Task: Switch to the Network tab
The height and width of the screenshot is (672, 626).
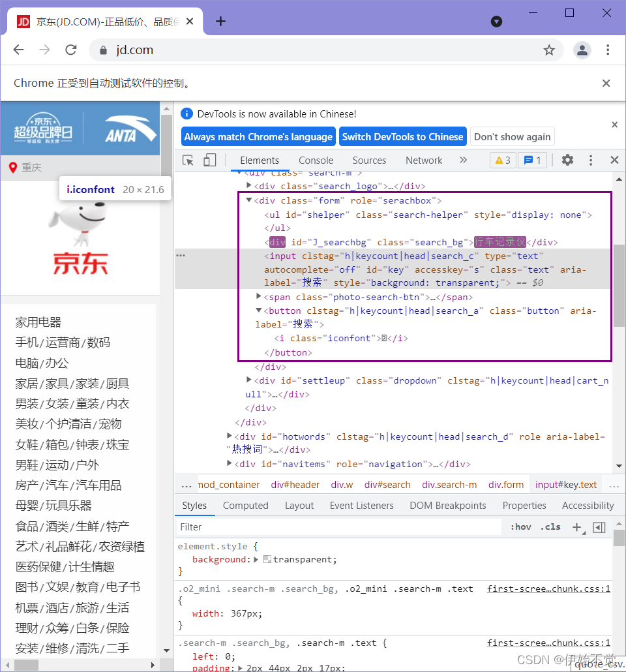Action: click(424, 160)
